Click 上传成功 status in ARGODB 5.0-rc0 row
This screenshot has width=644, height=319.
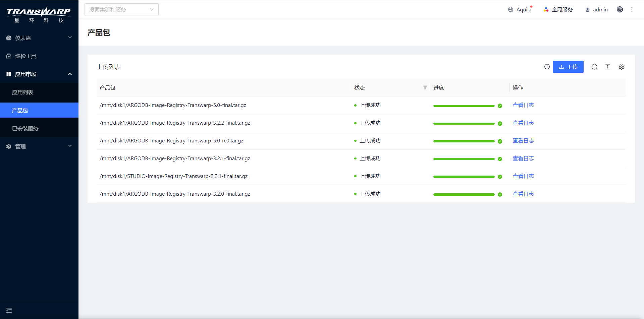(370, 141)
